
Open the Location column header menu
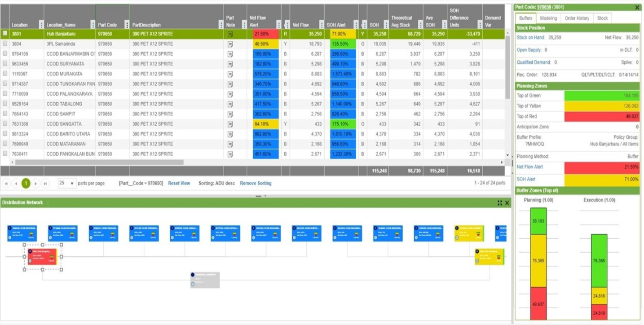42,23
